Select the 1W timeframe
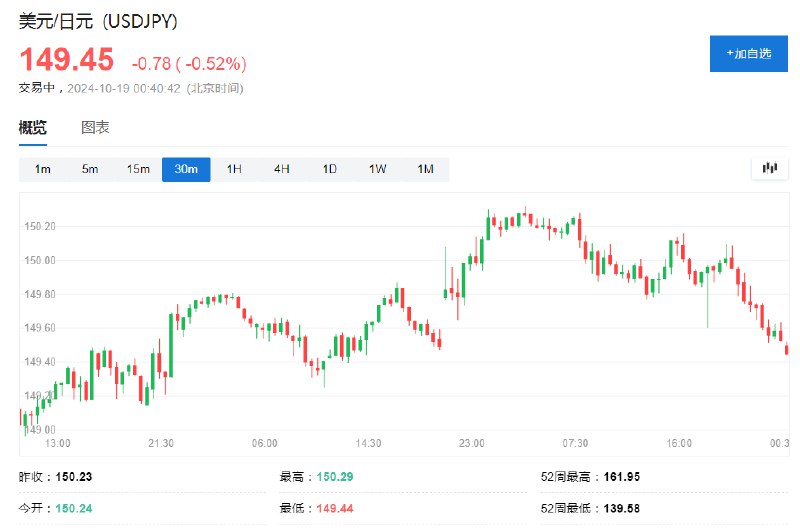Image resolution: width=800 pixels, height=530 pixels. click(x=378, y=169)
